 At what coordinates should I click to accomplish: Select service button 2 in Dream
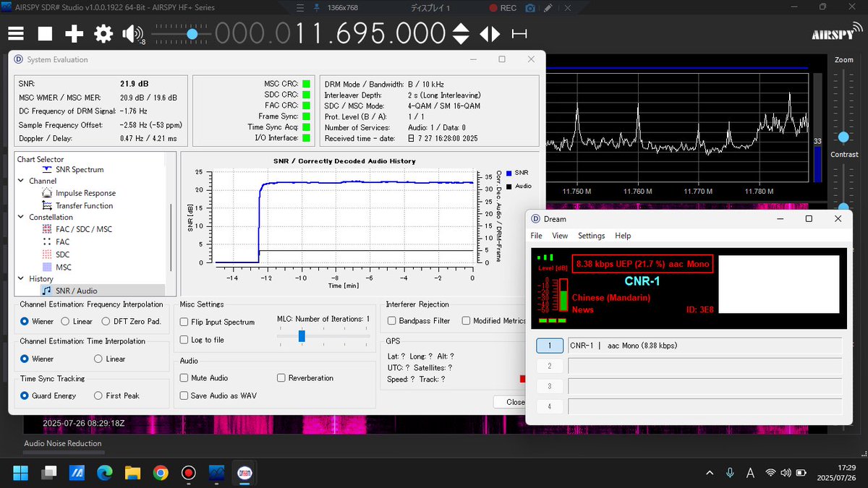click(550, 366)
